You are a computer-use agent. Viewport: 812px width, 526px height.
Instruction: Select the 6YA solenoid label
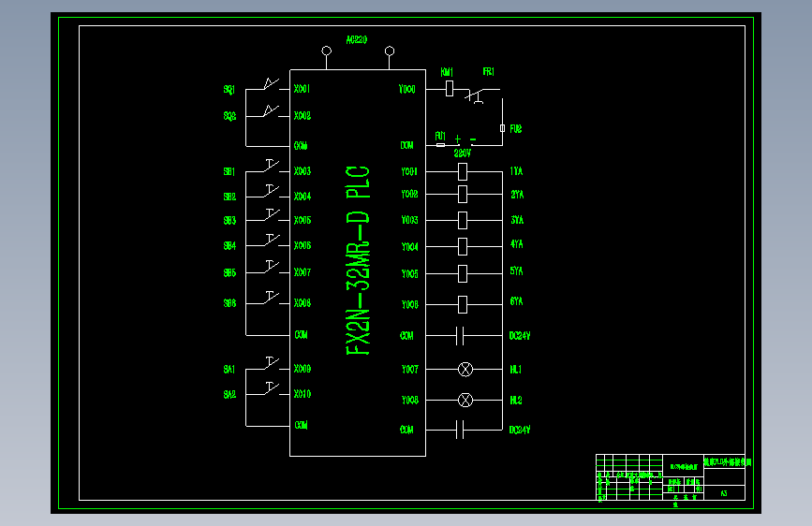click(516, 301)
